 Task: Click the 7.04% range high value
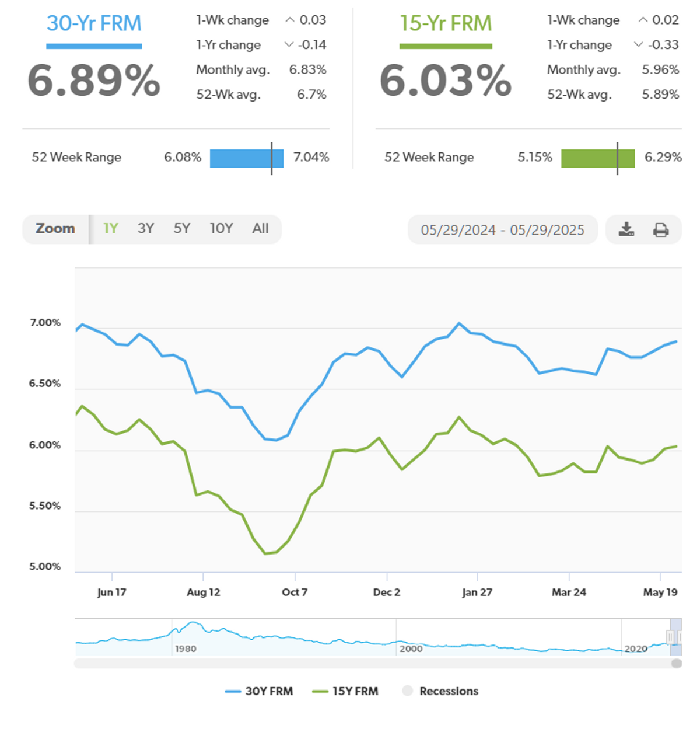pos(311,157)
